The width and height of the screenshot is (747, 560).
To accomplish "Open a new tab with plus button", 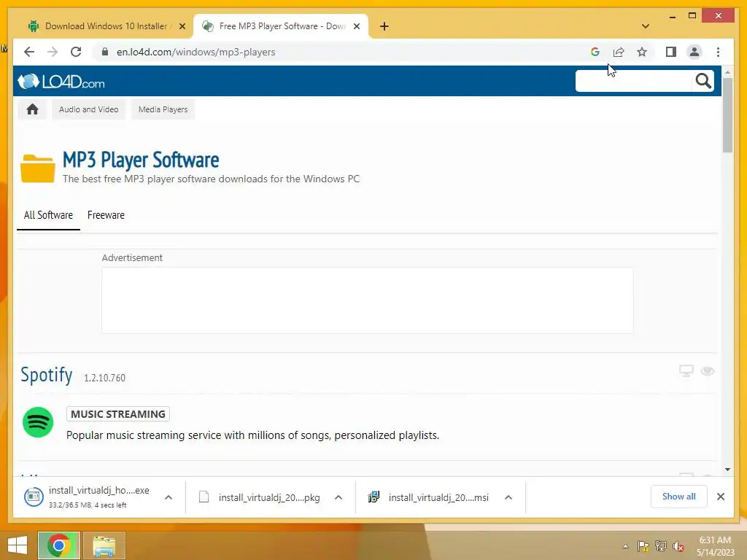I will [384, 26].
